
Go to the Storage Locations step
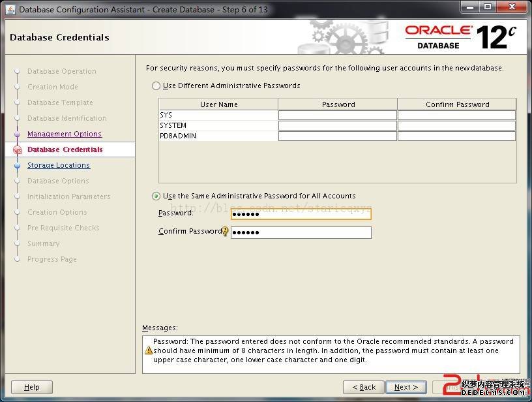(x=58, y=165)
